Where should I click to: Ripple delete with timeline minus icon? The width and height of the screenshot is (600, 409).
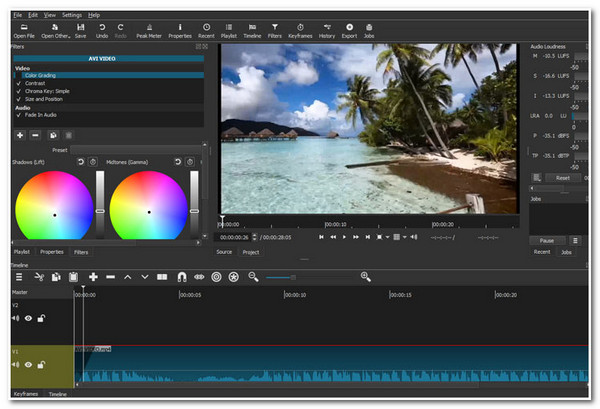click(110, 277)
